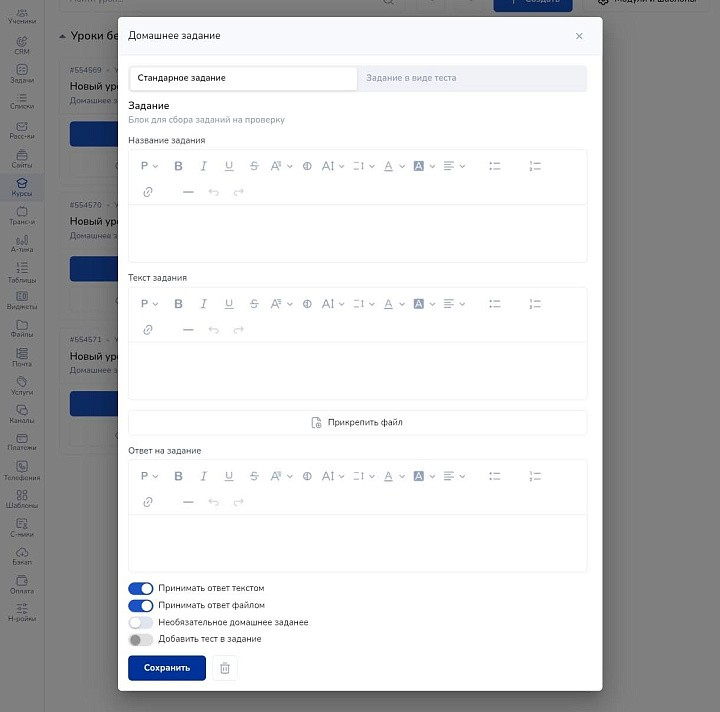Open text color picker in 'Название задания' editor
The height and width of the screenshot is (712, 720).
click(392, 166)
